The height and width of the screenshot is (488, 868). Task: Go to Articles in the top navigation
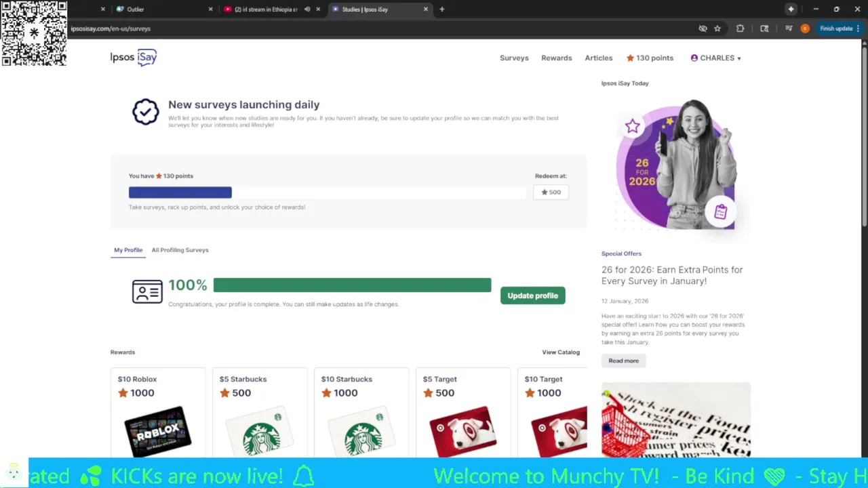coord(599,58)
